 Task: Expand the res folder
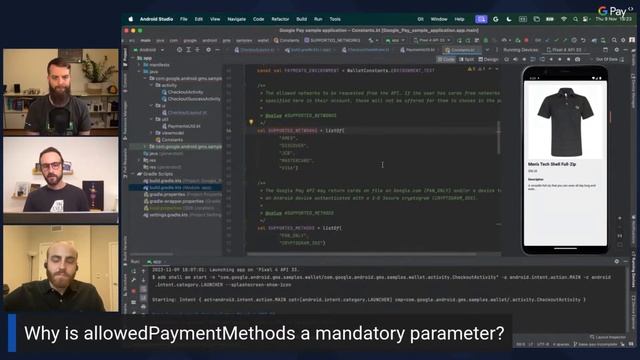pyautogui.click(x=139, y=160)
